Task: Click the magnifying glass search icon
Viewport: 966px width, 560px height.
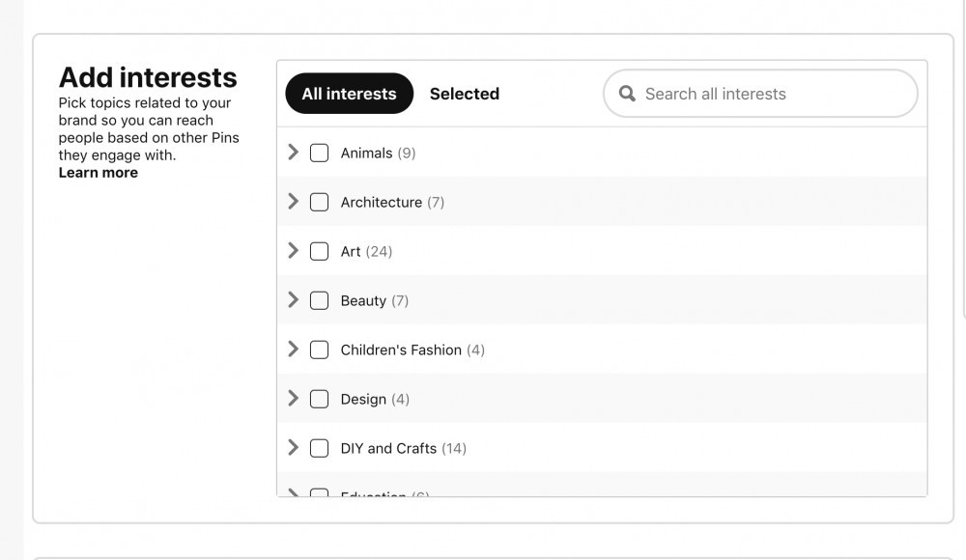Action: 627,94
